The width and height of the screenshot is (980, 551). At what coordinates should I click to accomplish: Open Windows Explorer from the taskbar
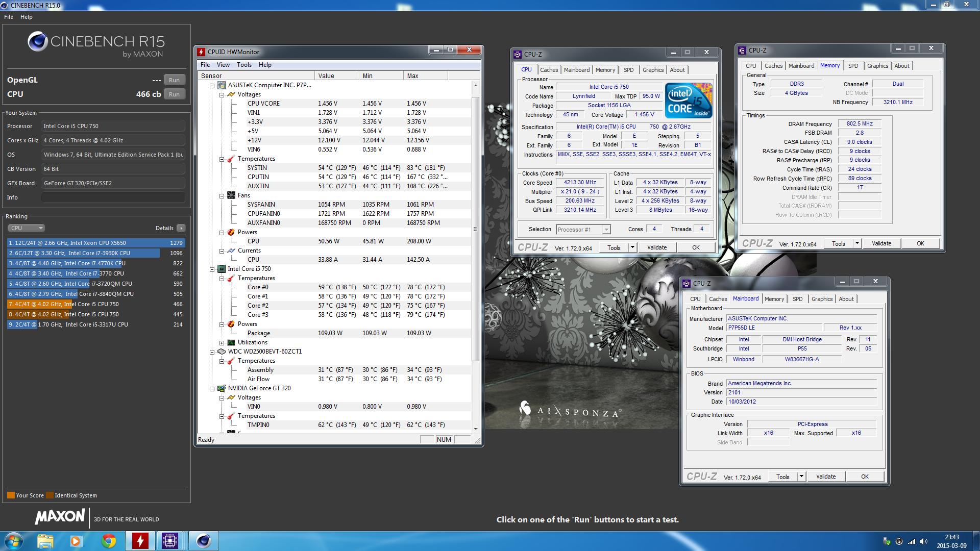point(45,541)
